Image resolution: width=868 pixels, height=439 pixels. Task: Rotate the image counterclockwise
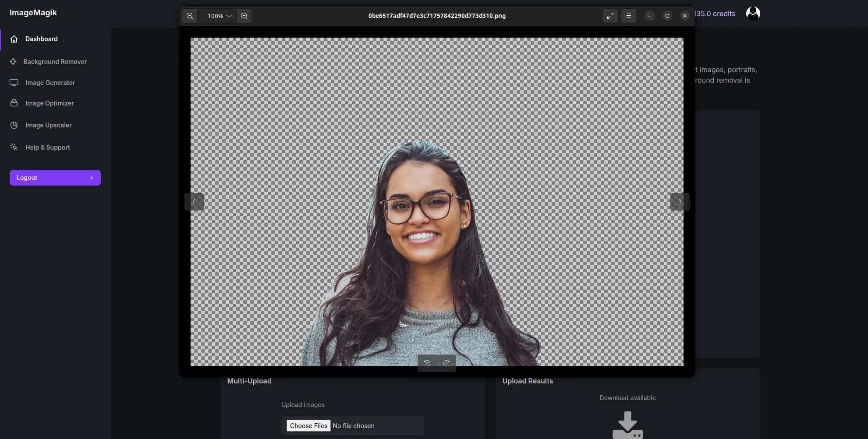pos(427,363)
